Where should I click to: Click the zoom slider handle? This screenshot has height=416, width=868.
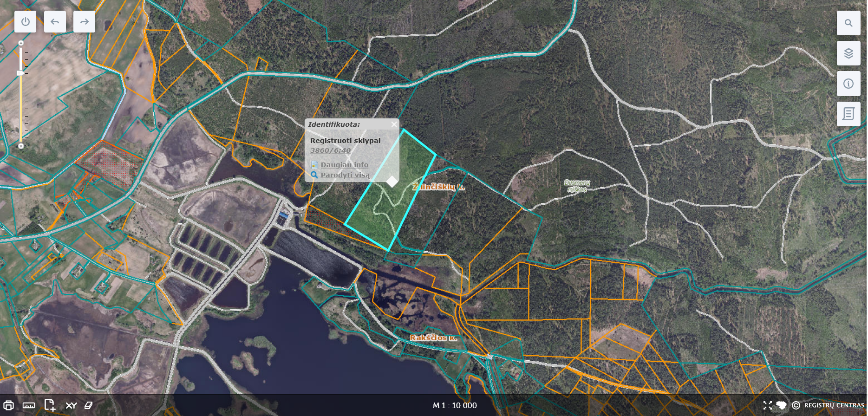21,73
